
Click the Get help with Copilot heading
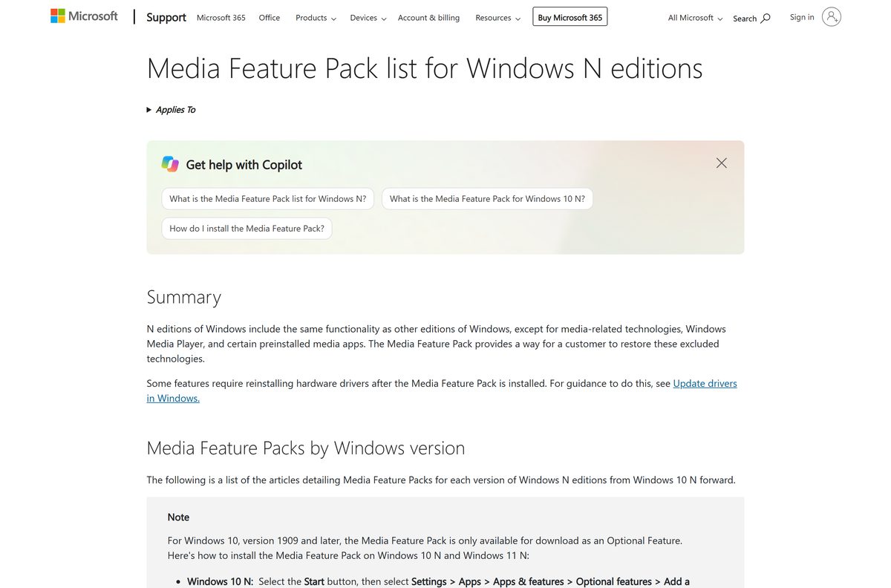tap(244, 165)
